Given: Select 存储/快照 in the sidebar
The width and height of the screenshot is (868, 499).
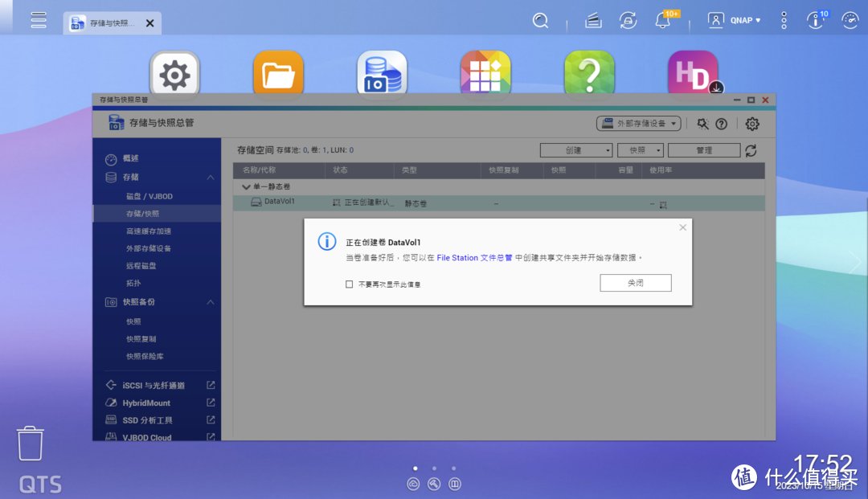Looking at the screenshot, I should [x=142, y=214].
